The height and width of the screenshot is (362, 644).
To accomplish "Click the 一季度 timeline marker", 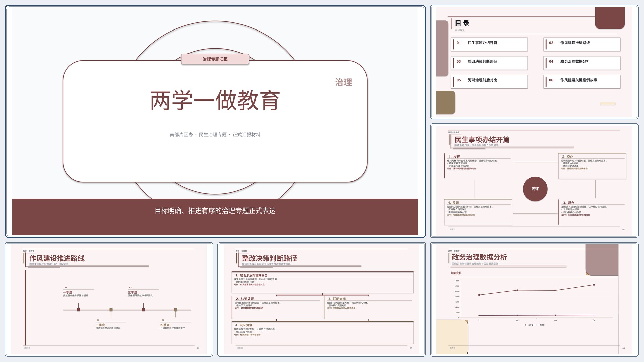I will coord(78,310).
